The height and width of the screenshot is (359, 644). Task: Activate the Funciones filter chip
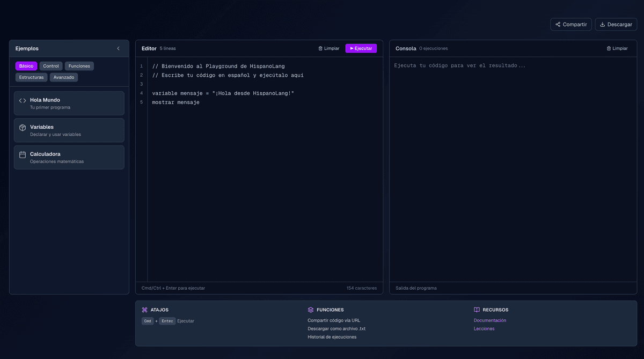click(x=79, y=65)
